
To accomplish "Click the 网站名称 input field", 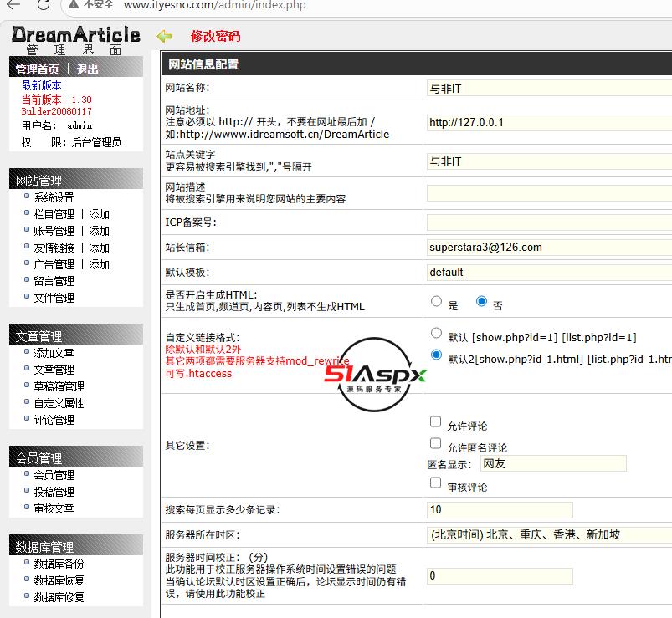I will tap(549, 89).
